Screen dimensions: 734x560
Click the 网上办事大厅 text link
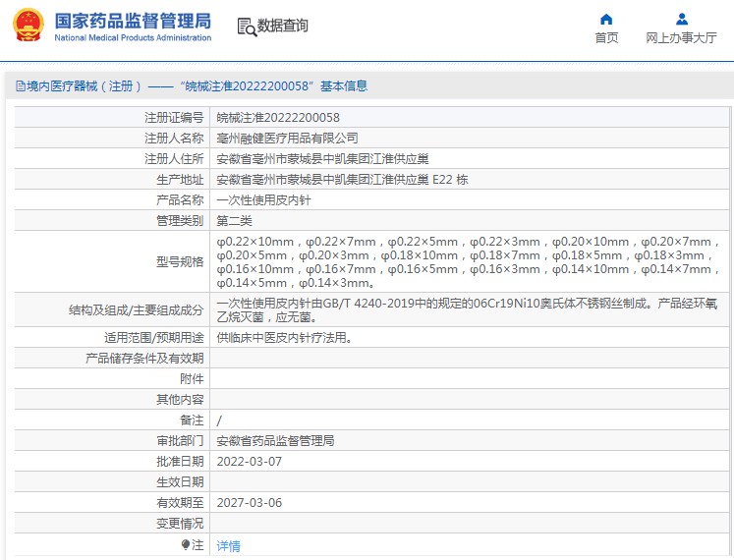[682, 37]
